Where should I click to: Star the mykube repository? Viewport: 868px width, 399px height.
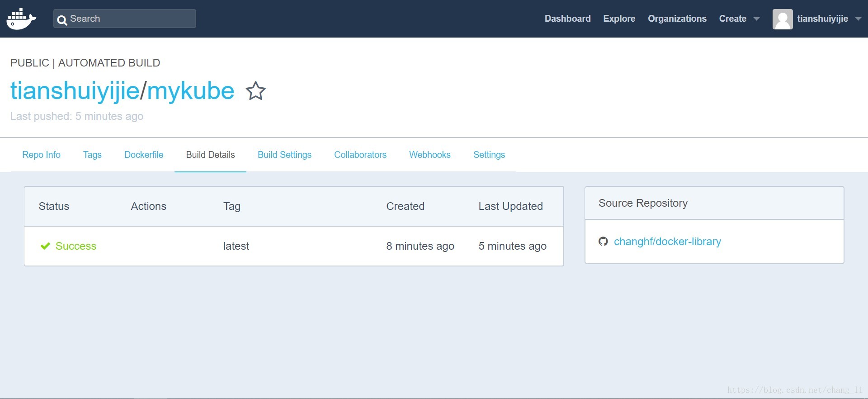coord(255,91)
